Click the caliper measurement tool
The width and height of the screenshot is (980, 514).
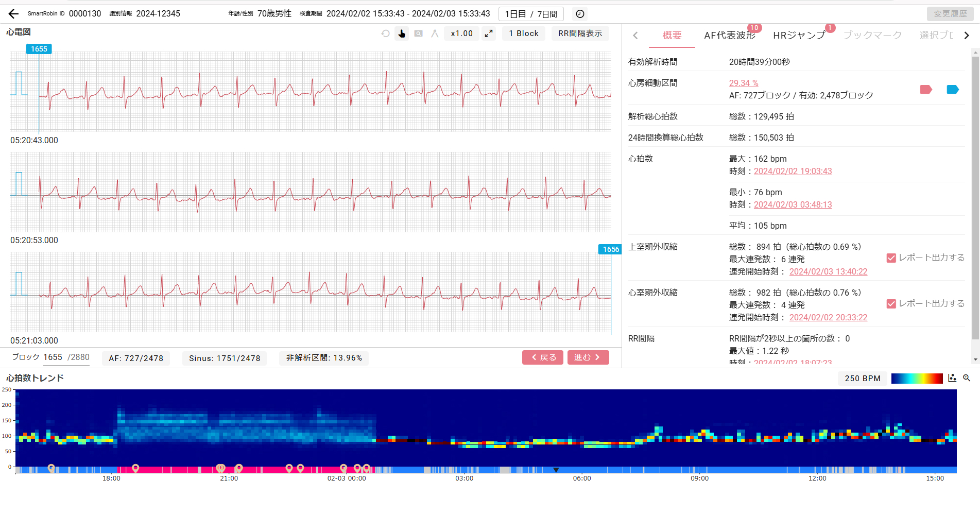[435, 33]
